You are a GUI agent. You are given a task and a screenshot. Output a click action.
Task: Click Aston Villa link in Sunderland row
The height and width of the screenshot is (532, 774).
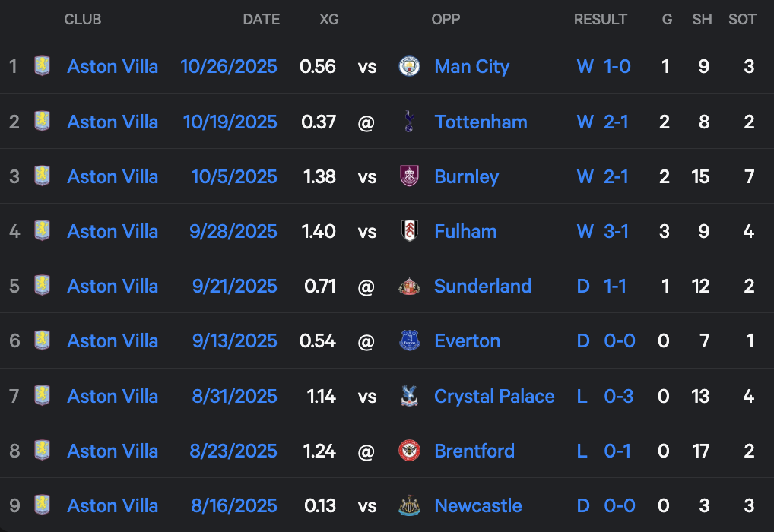(x=113, y=287)
